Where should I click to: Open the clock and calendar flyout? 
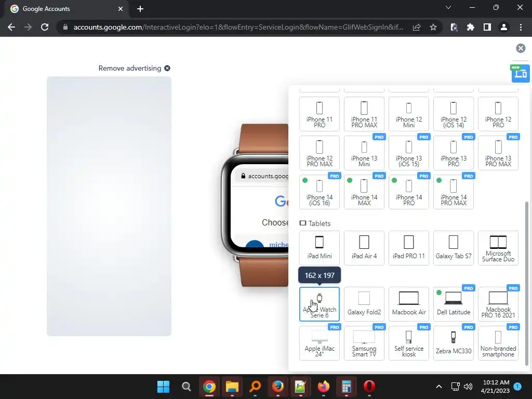click(x=496, y=387)
